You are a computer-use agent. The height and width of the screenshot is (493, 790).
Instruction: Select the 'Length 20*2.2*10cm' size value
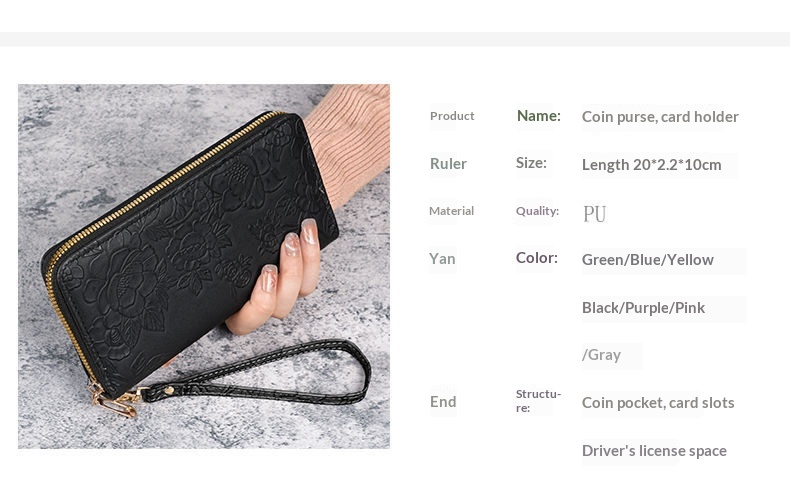[x=651, y=165]
